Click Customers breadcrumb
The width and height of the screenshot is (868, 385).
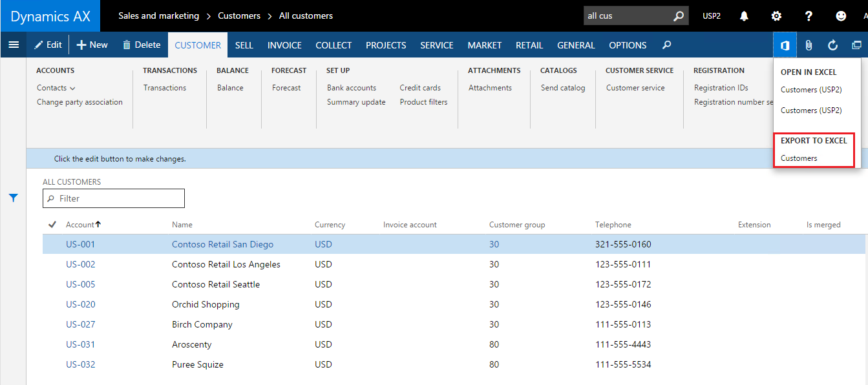(x=239, y=16)
